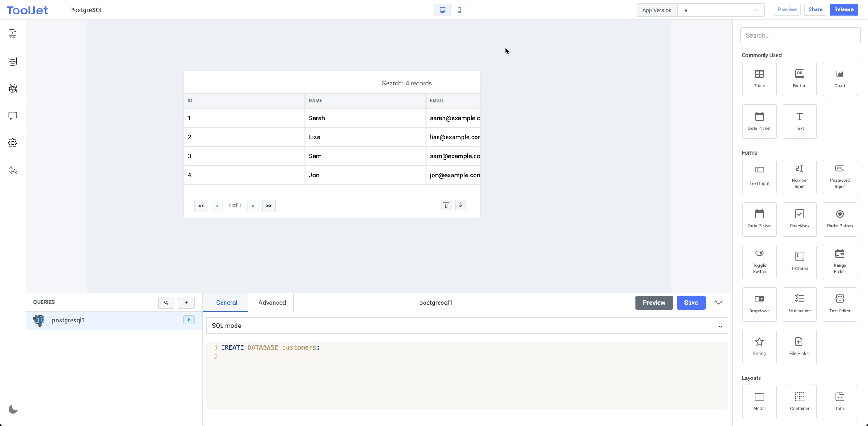
Task: Open the comments icon in sidebar
Action: 13,116
